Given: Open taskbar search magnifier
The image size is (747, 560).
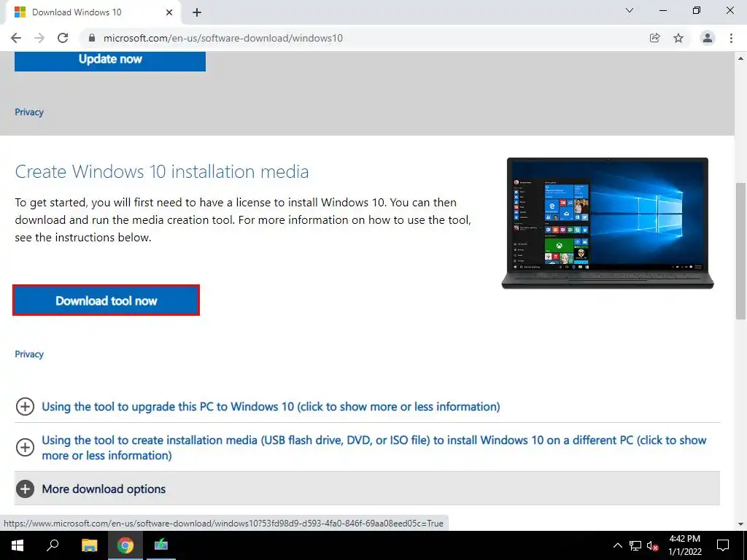Looking at the screenshot, I should coord(53,545).
